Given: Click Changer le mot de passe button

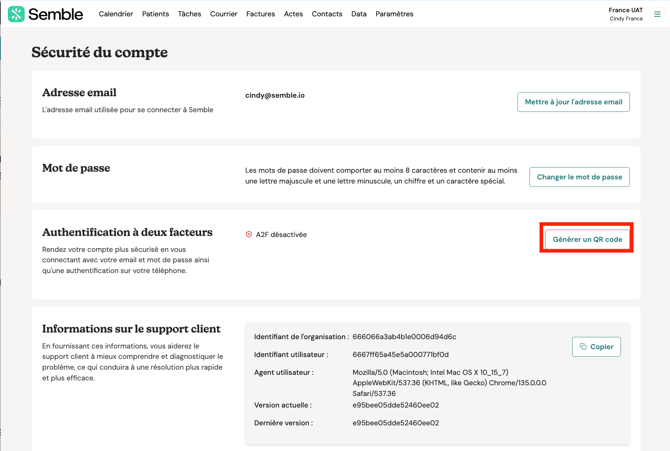Looking at the screenshot, I should click(x=579, y=177).
